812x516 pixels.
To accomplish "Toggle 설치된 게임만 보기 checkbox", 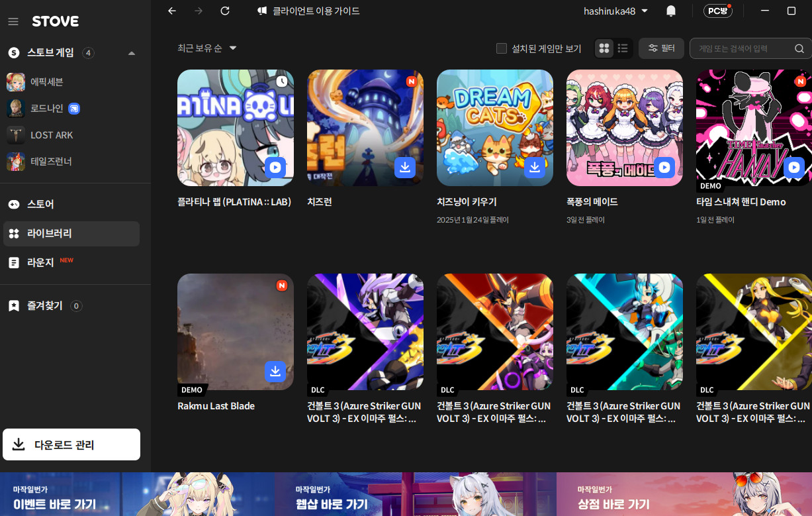I will click(x=502, y=48).
